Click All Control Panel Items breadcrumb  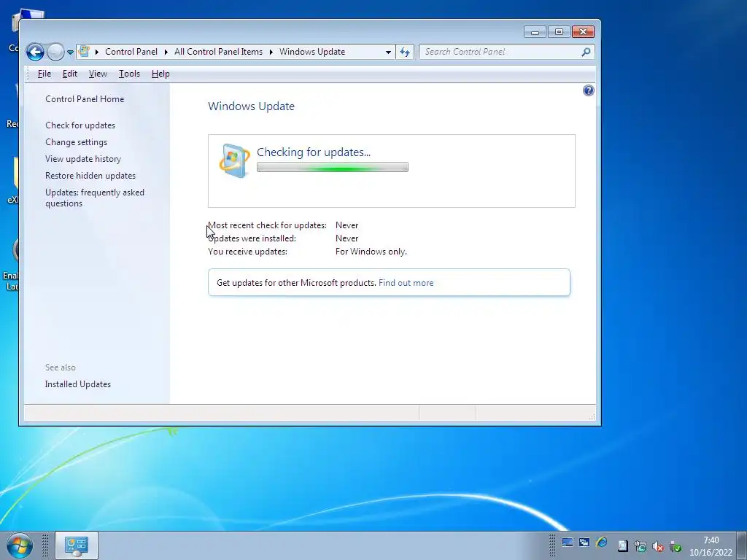click(218, 52)
